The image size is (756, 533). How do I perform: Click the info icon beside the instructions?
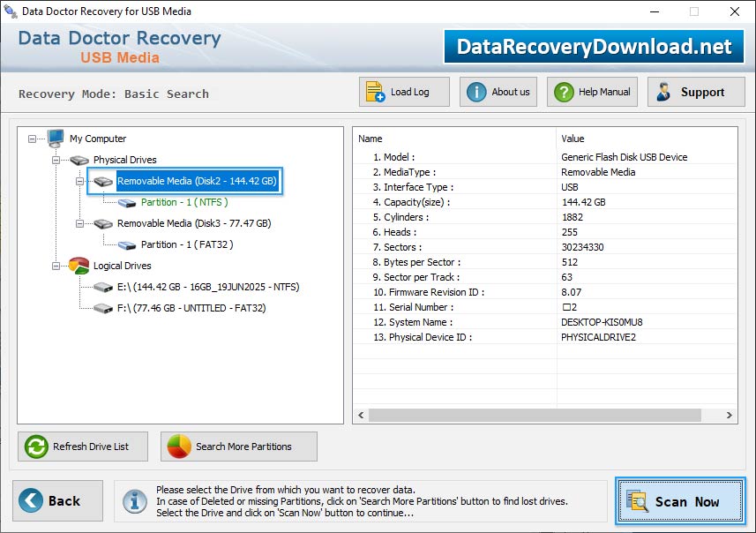pyautogui.click(x=134, y=501)
